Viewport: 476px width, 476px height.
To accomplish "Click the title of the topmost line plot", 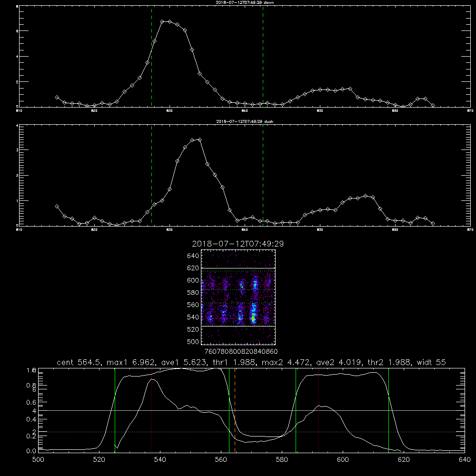I will [x=245, y=2].
